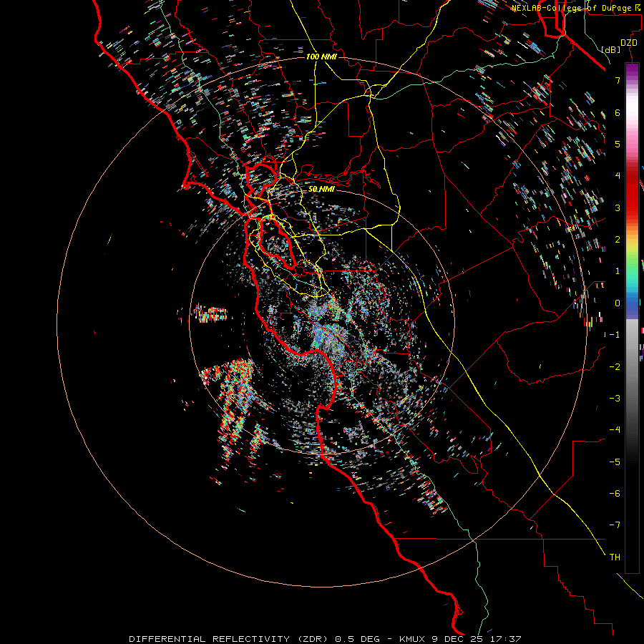Click the "-1" tick label on the color scale

[x=615, y=335]
